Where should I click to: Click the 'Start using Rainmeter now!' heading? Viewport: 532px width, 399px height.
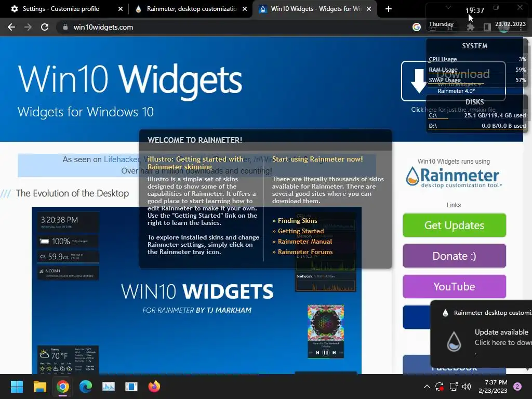click(317, 159)
